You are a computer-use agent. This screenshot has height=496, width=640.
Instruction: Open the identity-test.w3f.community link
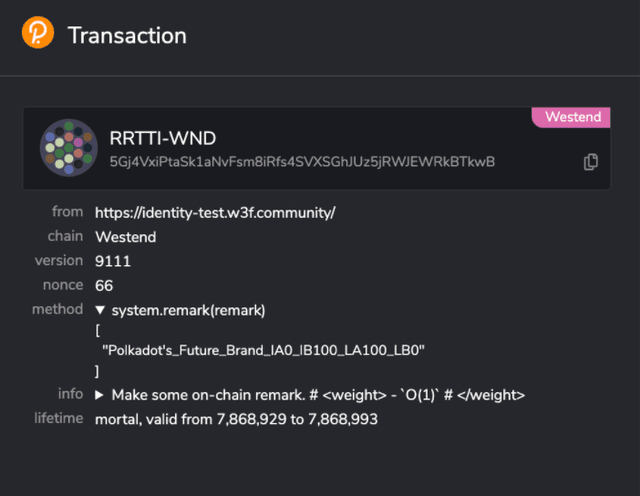pyautogui.click(x=215, y=213)
